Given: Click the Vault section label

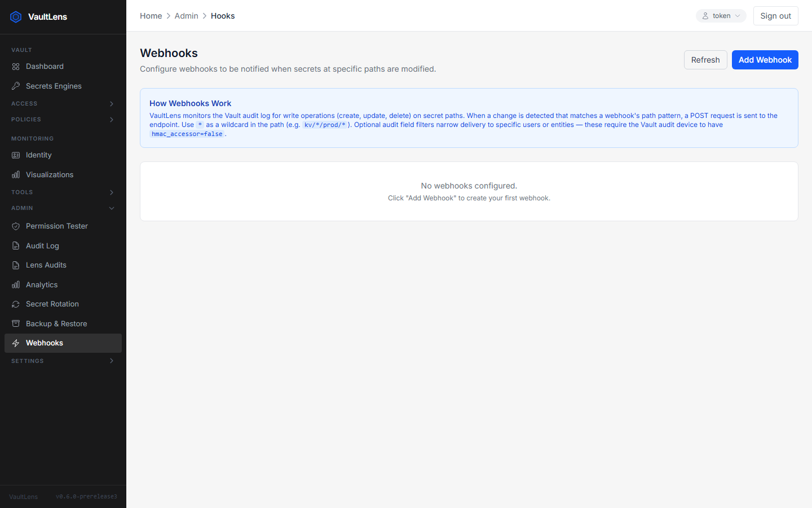Looking at the screenshot, I should pos(21,50).
